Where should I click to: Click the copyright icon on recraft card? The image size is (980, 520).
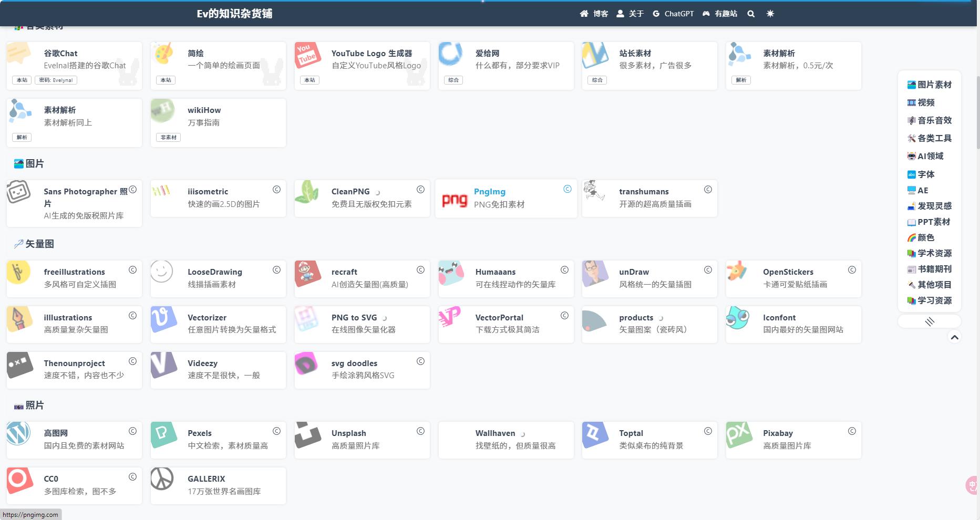coord(420,270)
